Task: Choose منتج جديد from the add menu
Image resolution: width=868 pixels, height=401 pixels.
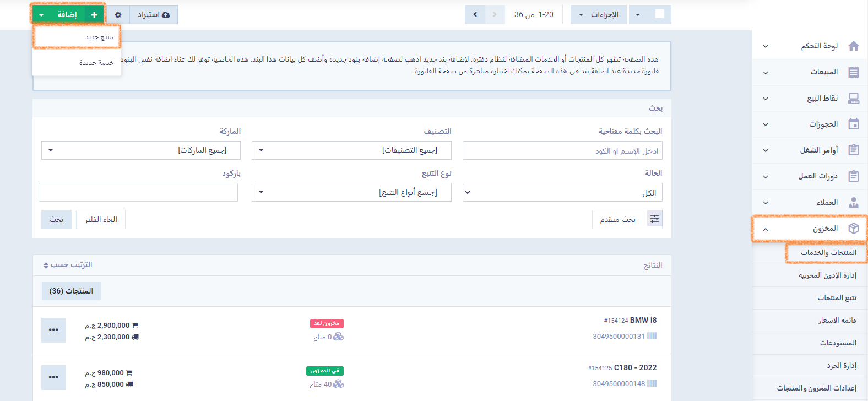Action: point(77,37)
